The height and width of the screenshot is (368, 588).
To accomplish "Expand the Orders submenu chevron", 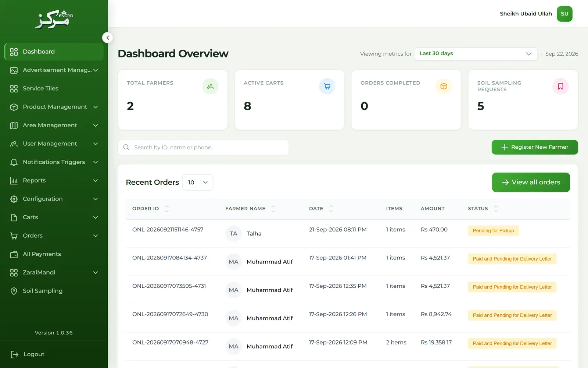I will point(96,236).
